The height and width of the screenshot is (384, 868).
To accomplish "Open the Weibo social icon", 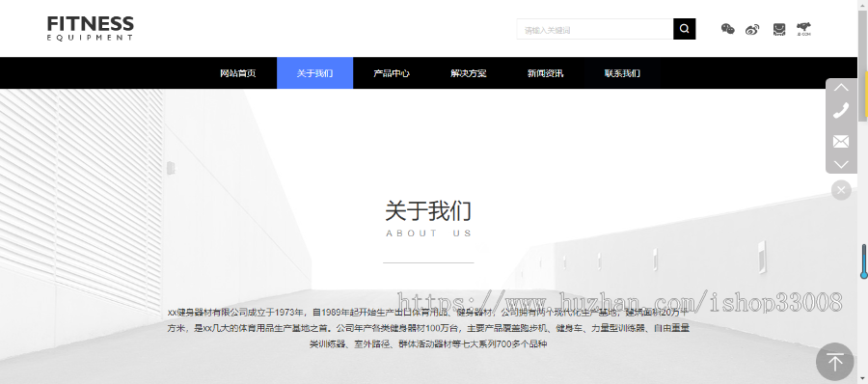I will point(752,29).
